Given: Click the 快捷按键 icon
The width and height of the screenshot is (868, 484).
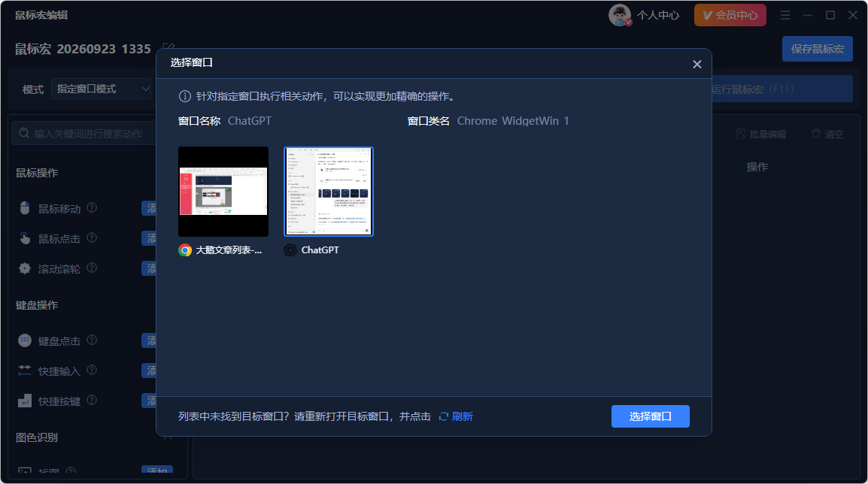Looking at the screenshot, I should coord(25,401).
